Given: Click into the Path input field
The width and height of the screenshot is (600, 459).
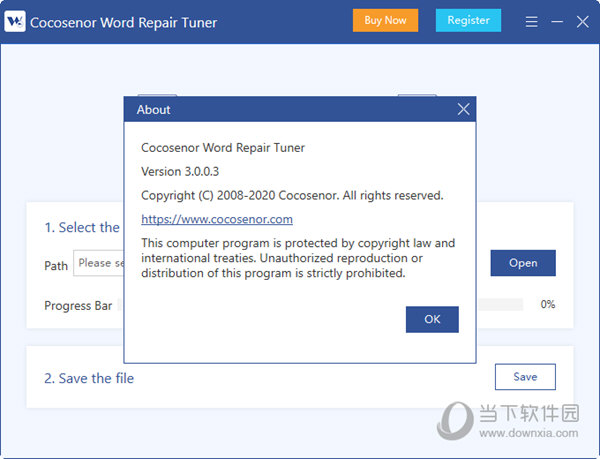Looking at the screenshot, I should (x=99, y=263).
